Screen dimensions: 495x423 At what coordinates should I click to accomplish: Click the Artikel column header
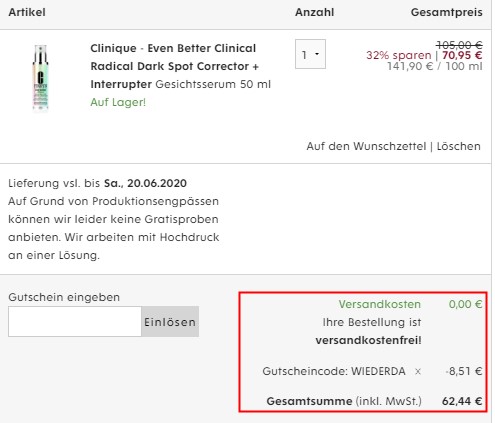pos(27,12)
